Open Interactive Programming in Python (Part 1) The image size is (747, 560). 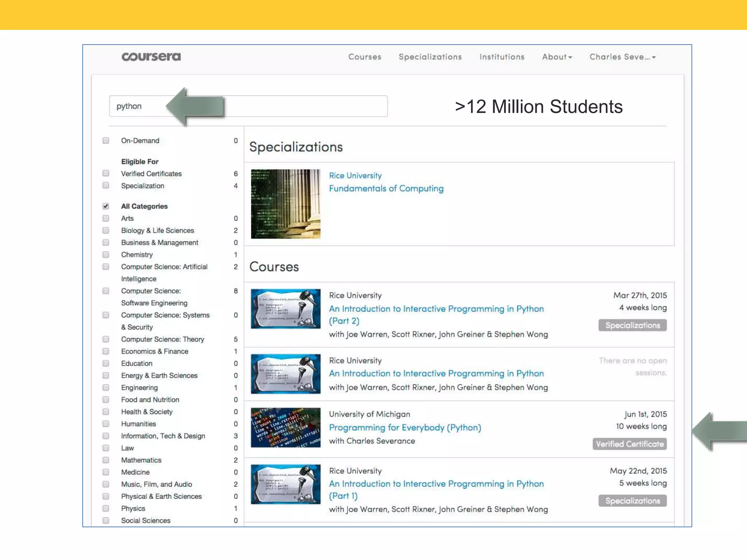(x=436, y=490)
